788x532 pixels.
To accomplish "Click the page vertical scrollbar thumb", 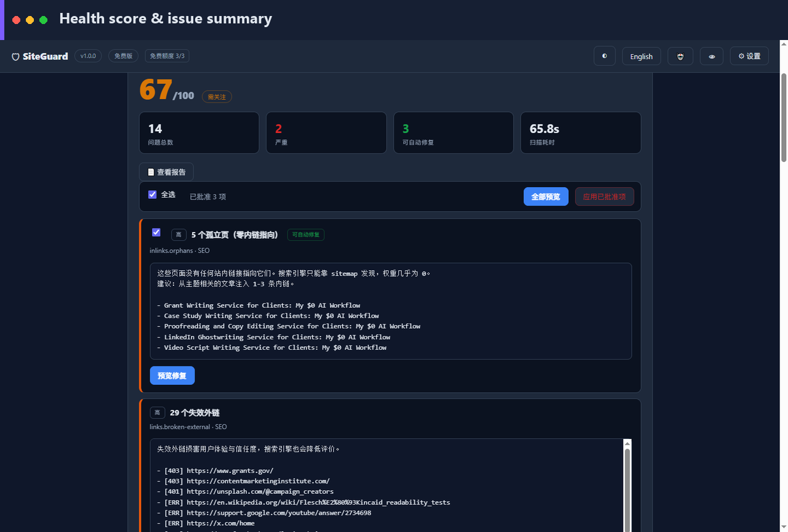I will (784, 117).
